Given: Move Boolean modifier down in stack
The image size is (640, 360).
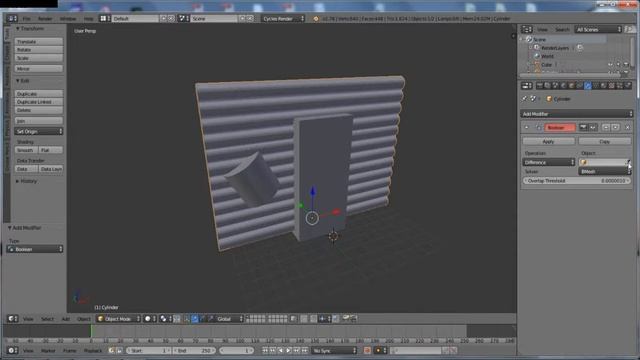Looking at the screenshot, I should coord(615,128).
